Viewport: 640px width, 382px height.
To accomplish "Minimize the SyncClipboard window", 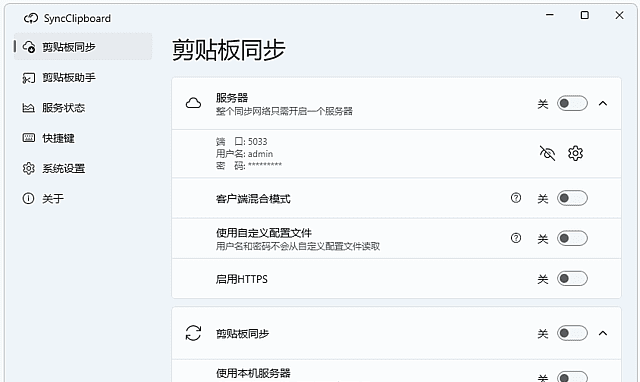I will (x=550, y=15).
